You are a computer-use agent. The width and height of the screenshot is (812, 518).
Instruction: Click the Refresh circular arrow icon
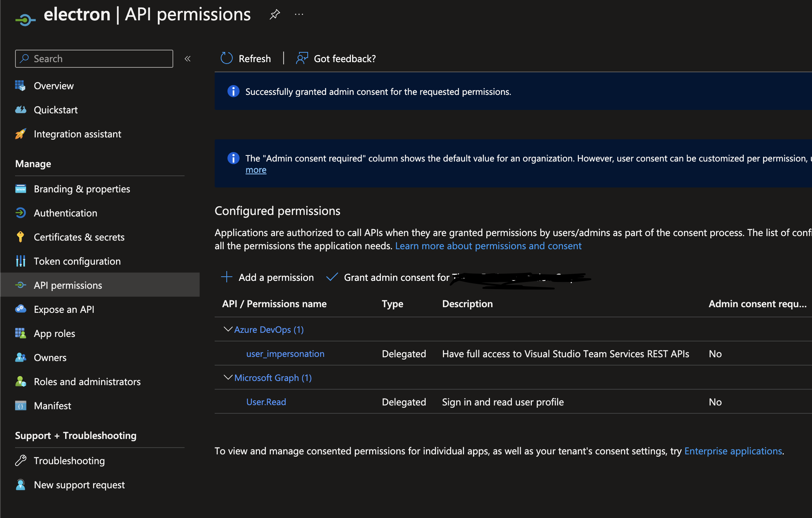tap(227, 58)
